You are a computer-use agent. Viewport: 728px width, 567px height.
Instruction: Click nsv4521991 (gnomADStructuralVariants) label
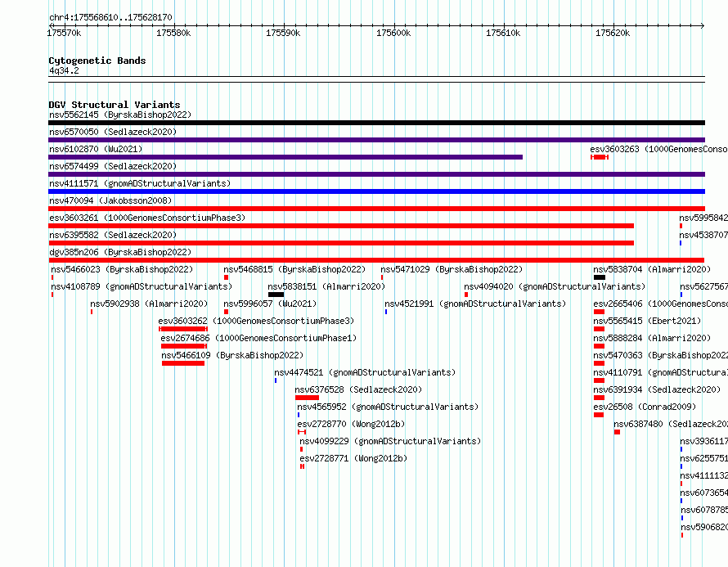point(475,304)
